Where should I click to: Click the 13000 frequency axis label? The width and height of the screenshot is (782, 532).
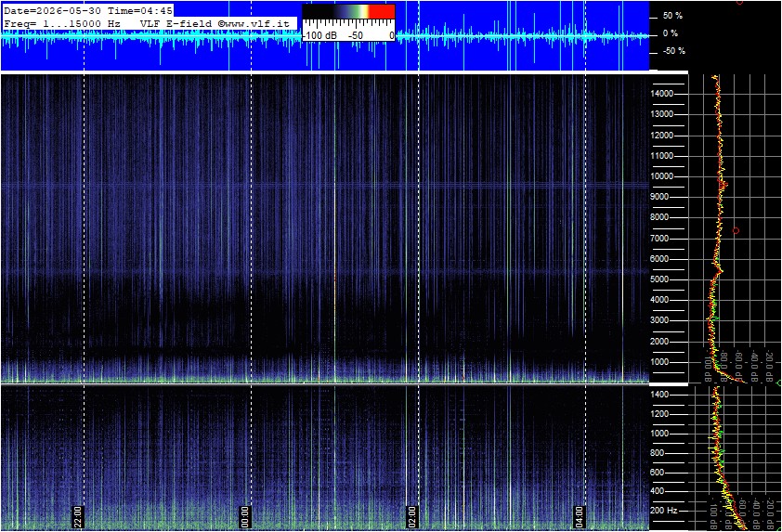pos(662,114)
